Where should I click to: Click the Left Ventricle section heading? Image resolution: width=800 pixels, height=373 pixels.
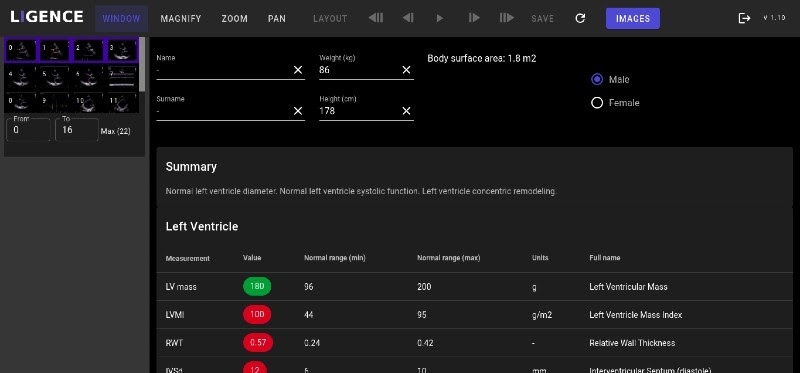(x=202, y=227)
